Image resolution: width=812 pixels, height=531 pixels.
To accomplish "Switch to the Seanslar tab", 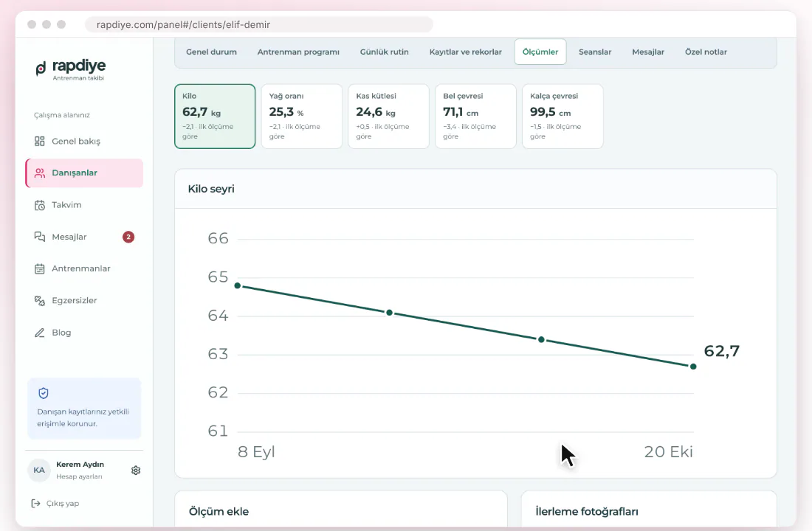I will click(x=595, y=52).
